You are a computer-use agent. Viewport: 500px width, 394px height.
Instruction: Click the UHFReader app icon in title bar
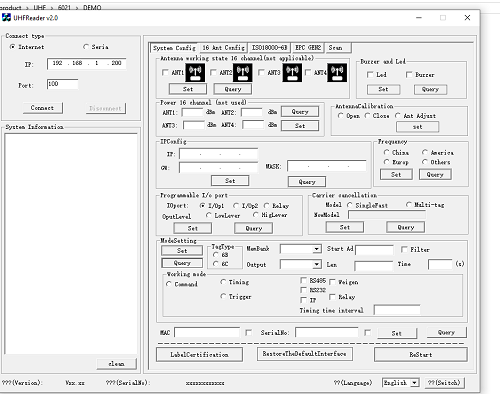point(6,17)
